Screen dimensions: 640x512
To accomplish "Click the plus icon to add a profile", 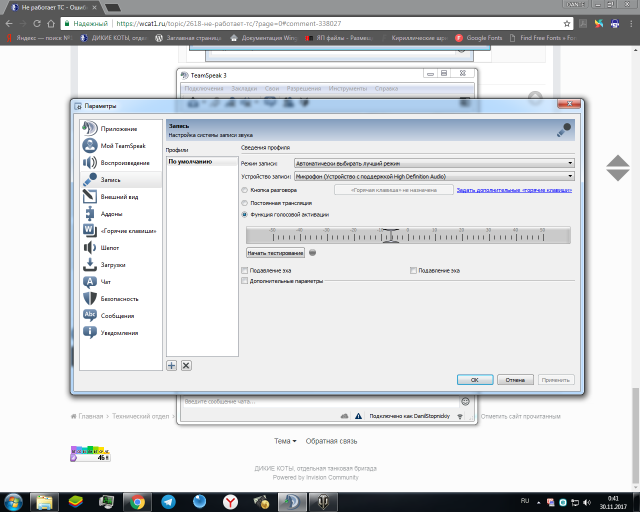I will (171, 366).
